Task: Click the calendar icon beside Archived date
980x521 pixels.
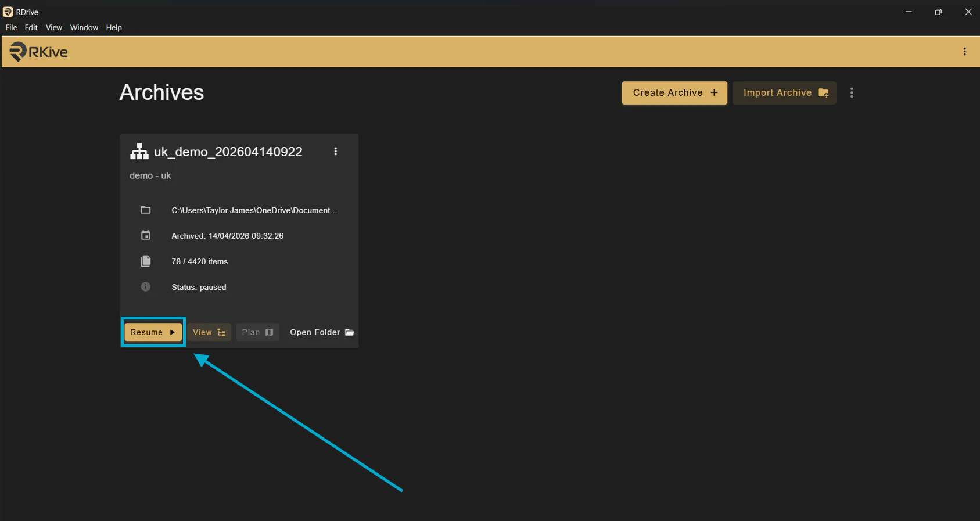Action: click(x=146, y=235)
